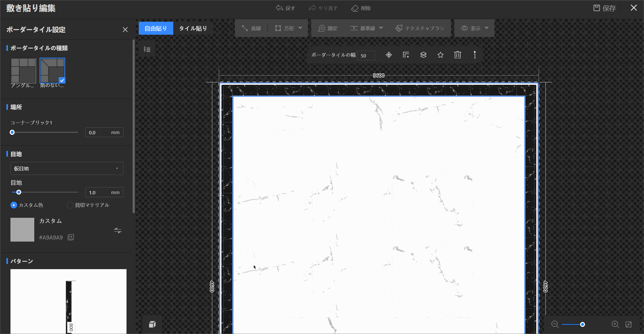Select the 直線 line tool
644x334 pixels.
[251, 28]
